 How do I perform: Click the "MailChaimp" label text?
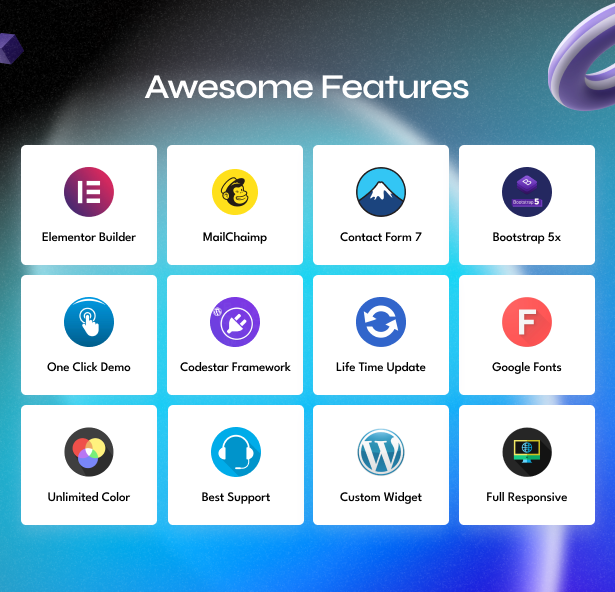pyautogui.click(x=235, y=237)
